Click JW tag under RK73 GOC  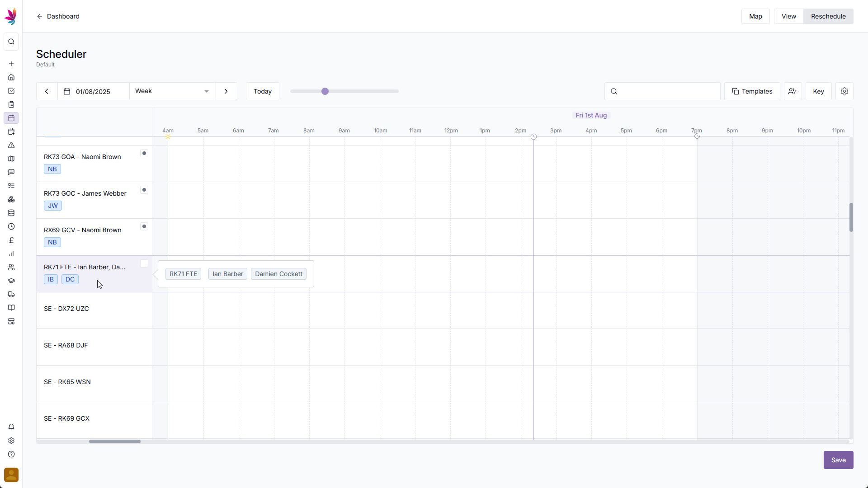53,206
